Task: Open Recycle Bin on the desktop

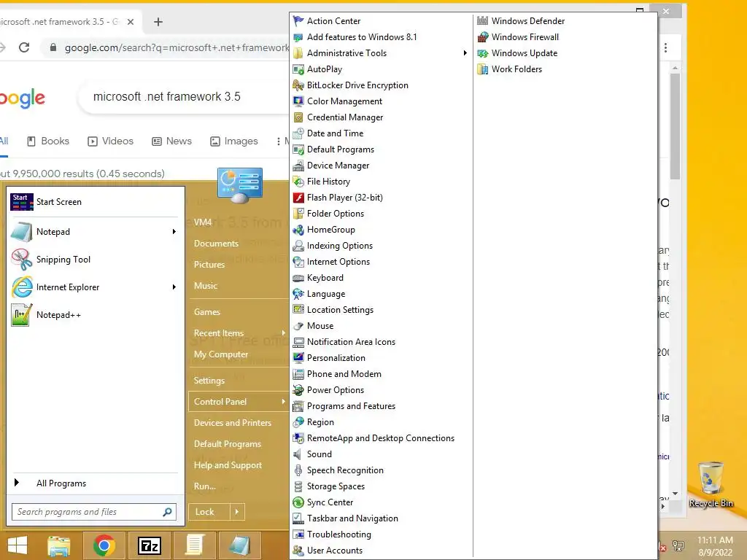Action: pos(711,485)
